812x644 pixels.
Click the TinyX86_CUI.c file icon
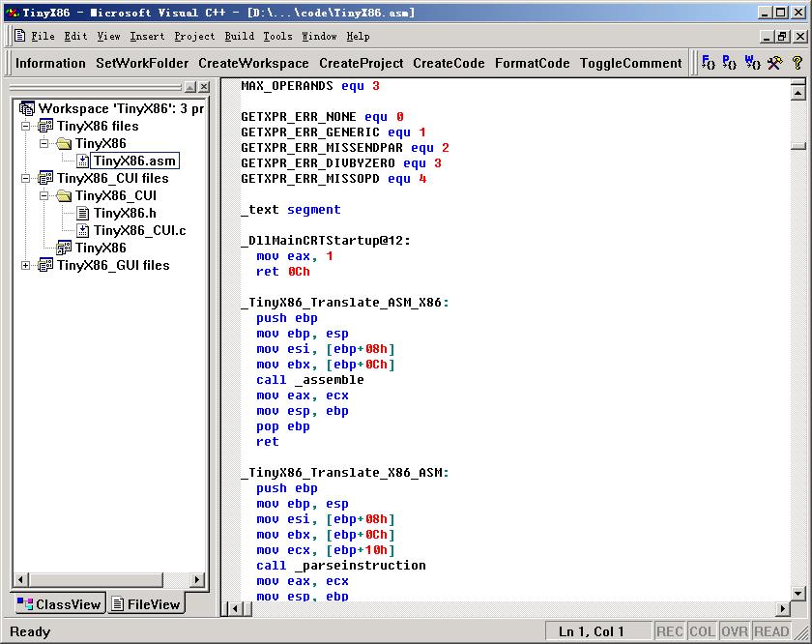pos(82,230)
